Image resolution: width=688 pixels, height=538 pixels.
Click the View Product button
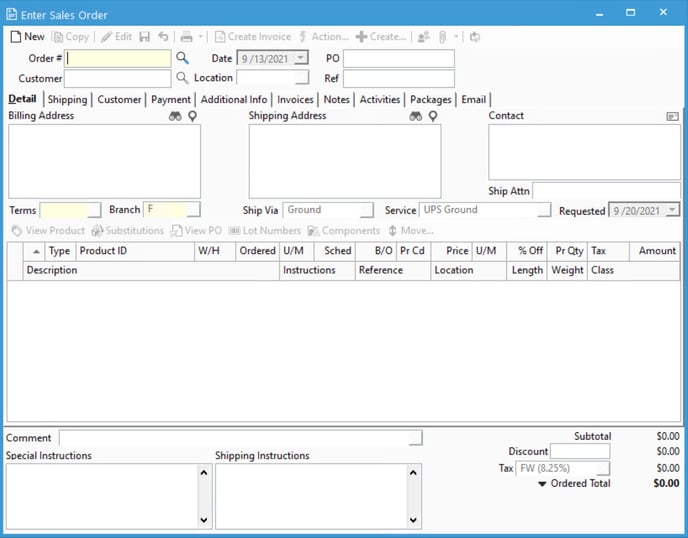(48, 231)
